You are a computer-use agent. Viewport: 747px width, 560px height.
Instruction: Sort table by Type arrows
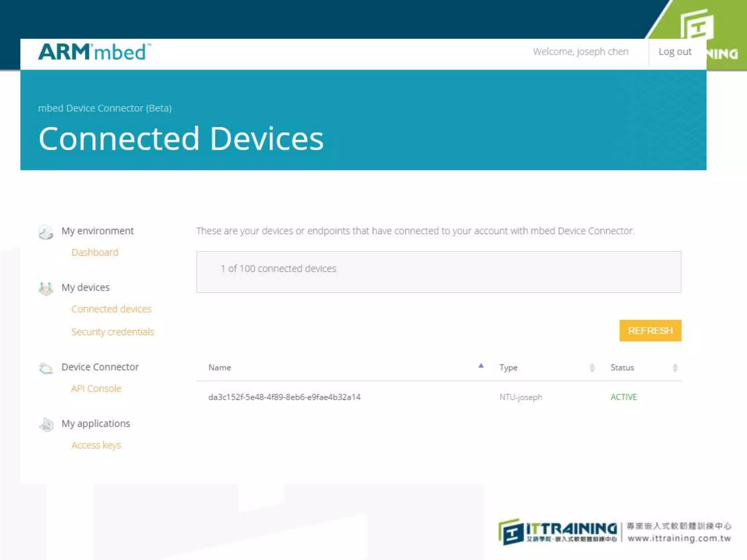click(x=592, y=368)
